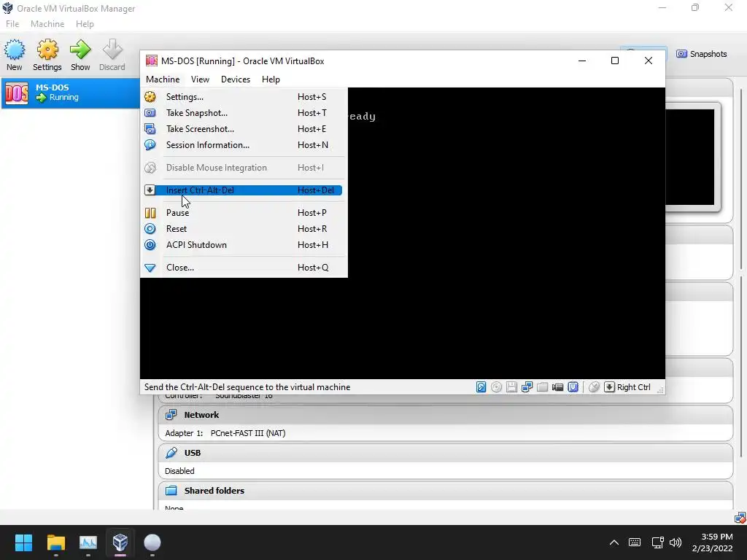
Task: Open Settings from the Manager toolbar
Action: point(47,55)
